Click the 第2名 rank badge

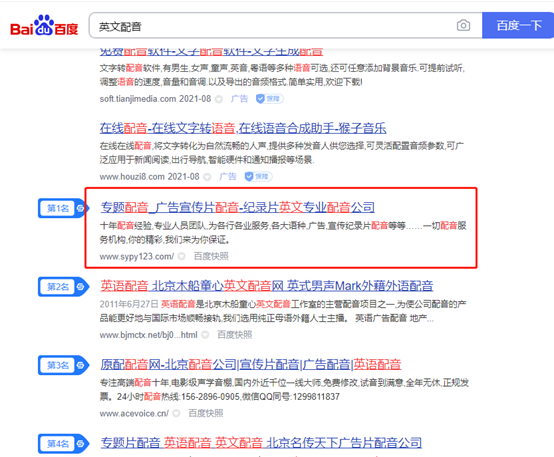point(64,287)
